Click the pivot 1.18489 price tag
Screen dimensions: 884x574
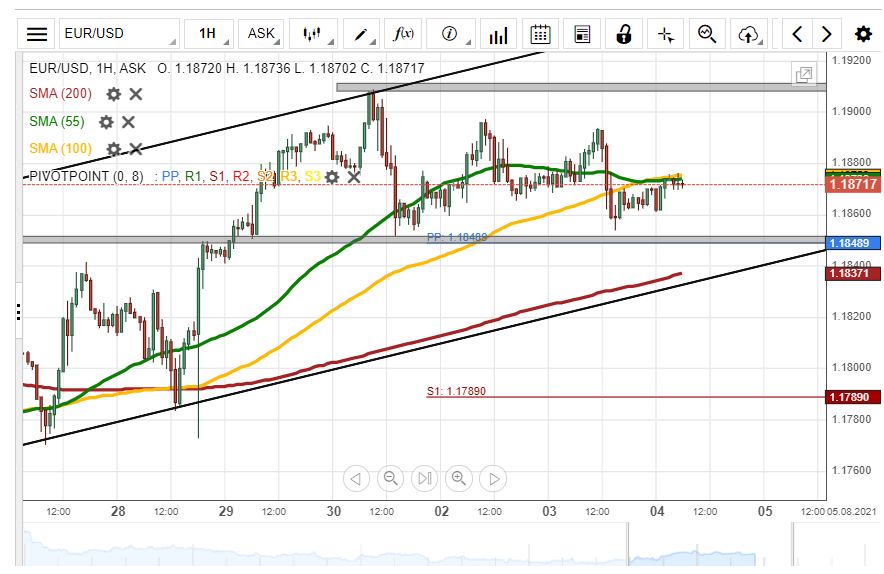pos(853,243)
